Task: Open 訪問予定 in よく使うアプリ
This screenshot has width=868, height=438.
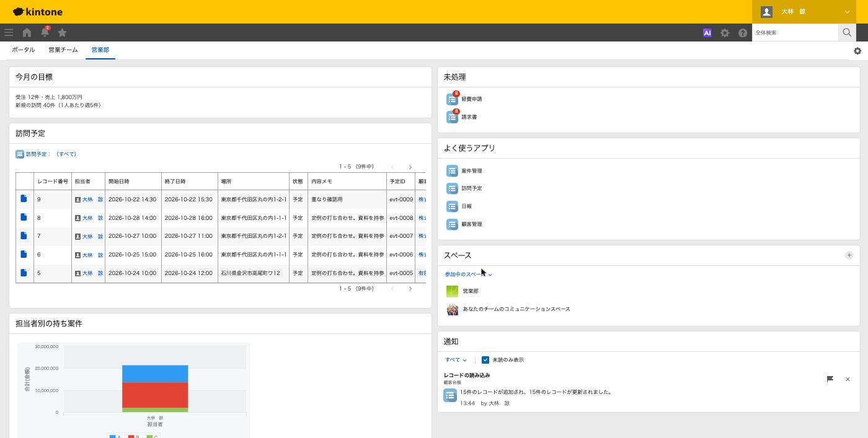Action: 472,188
